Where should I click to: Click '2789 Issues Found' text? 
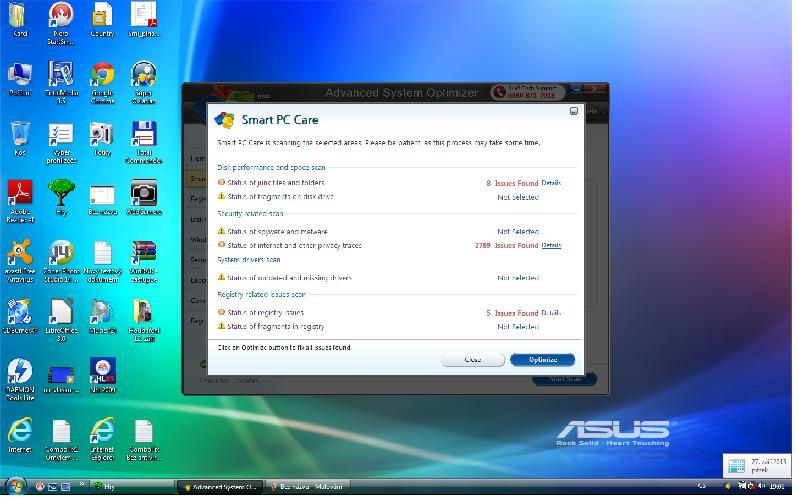click(506, 245)
